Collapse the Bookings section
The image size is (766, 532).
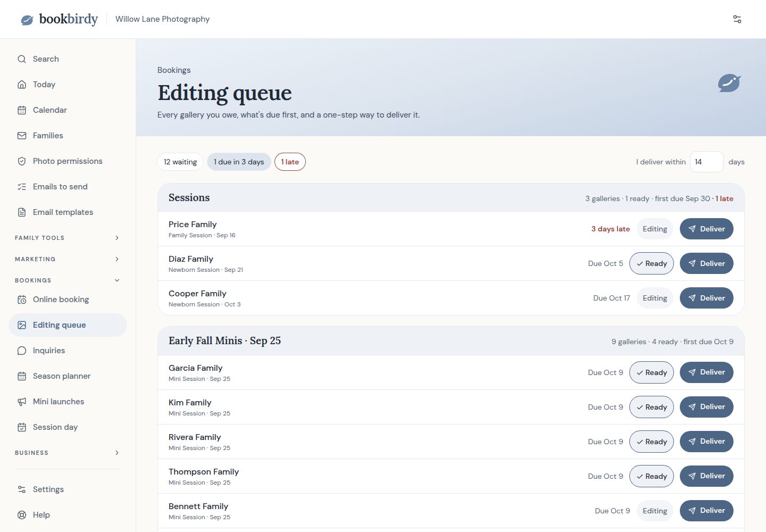tap(68, 280)
